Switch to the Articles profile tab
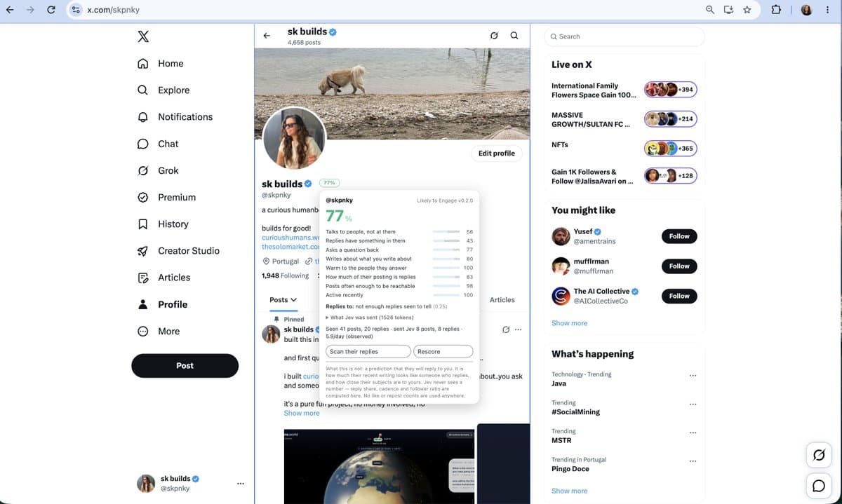The height and width of the screenshot is (504, 842). [502, 300]
